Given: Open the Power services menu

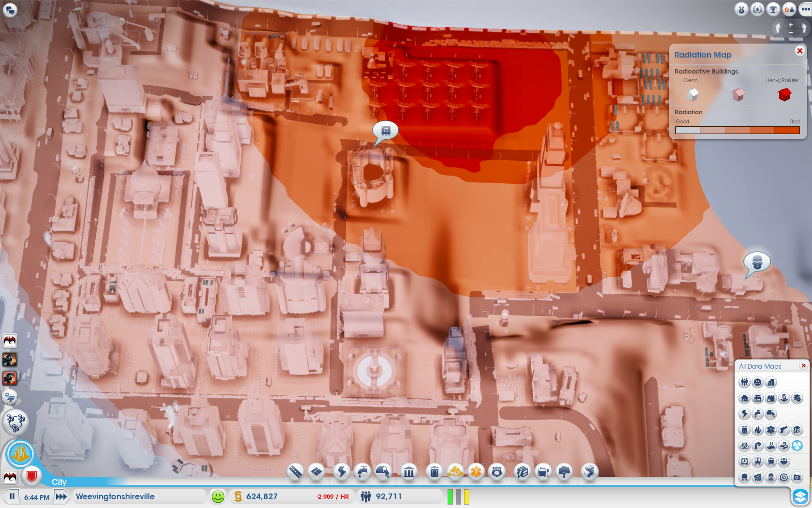Looking at the screenshot, I should [x=342, y=471].
